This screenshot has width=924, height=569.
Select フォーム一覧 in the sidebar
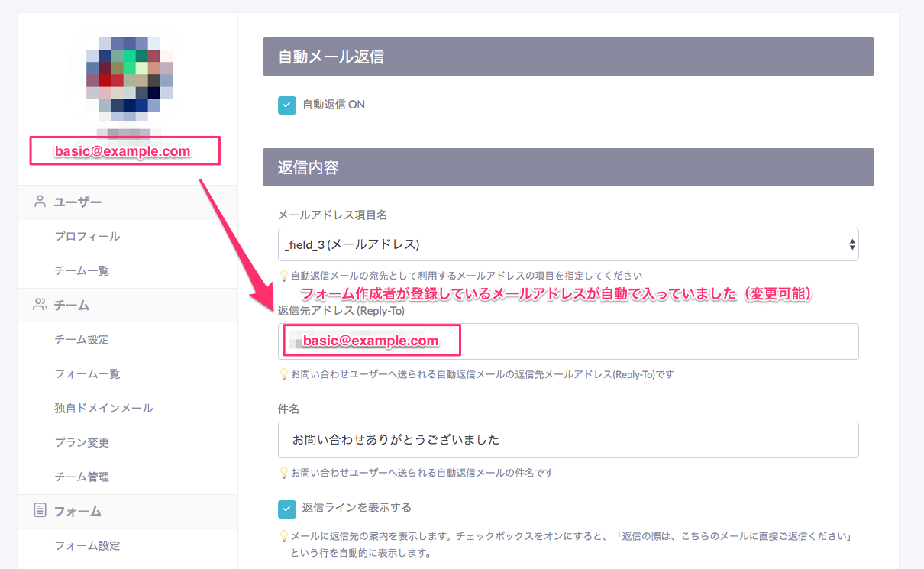click(x=87, y=374)
